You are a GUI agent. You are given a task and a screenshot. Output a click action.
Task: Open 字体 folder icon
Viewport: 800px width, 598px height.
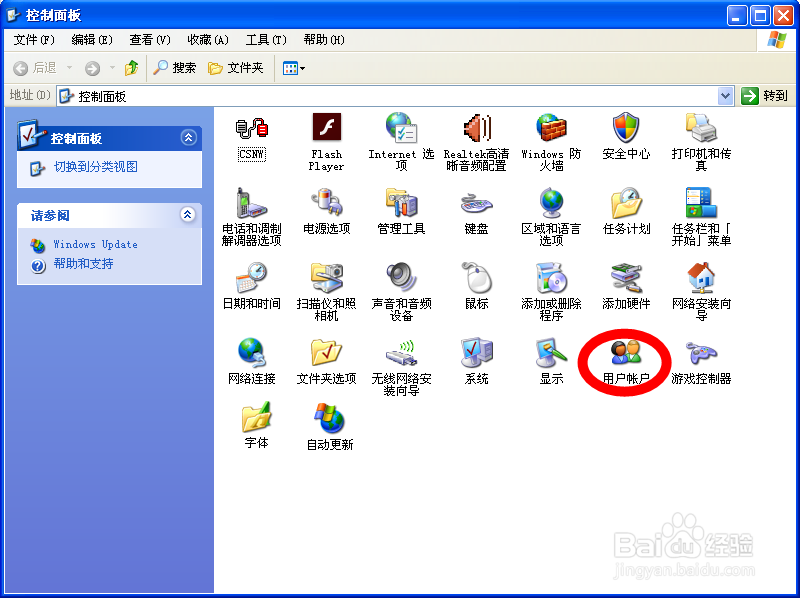click(256, 417)
